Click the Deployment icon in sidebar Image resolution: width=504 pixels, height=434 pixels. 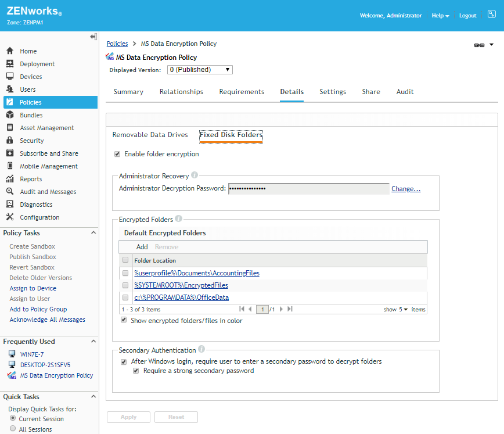(10, 64)
